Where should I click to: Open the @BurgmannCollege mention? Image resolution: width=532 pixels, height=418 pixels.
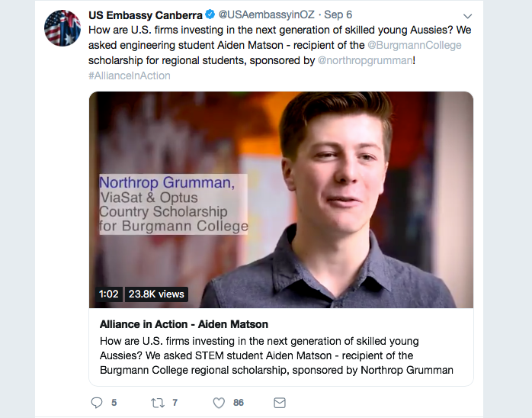[x=415, y=45]
